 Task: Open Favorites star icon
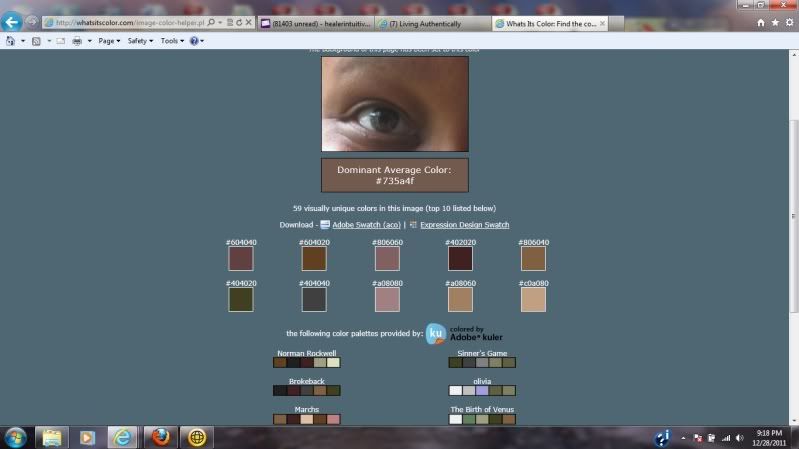[775, 23]
